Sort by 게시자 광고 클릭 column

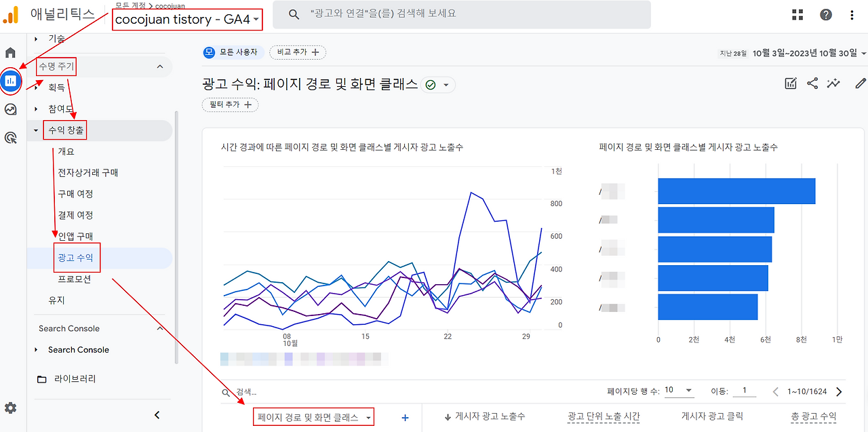712,416
